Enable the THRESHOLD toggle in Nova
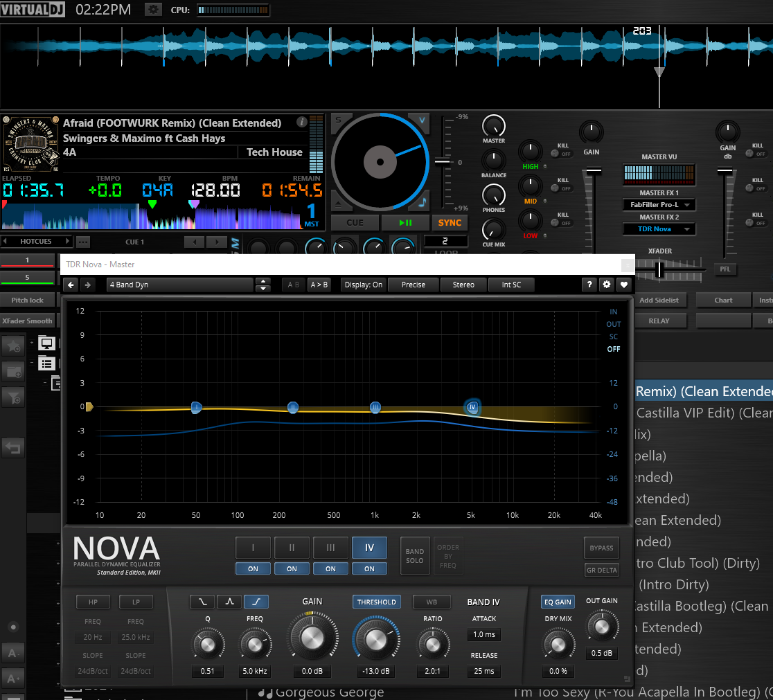The height and width of the screenshot is (700, 773). tap(377, 602)
